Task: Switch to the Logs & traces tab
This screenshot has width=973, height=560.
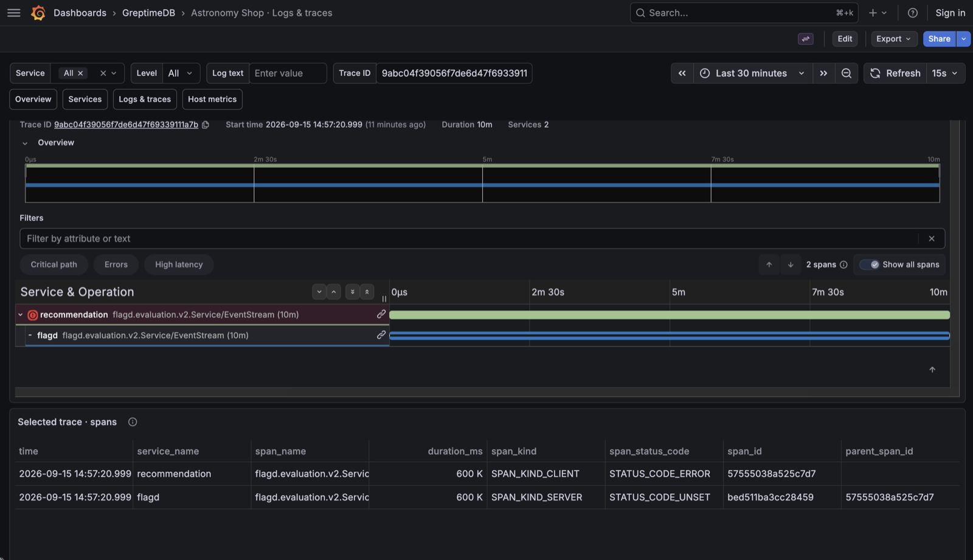Action: 145,99
